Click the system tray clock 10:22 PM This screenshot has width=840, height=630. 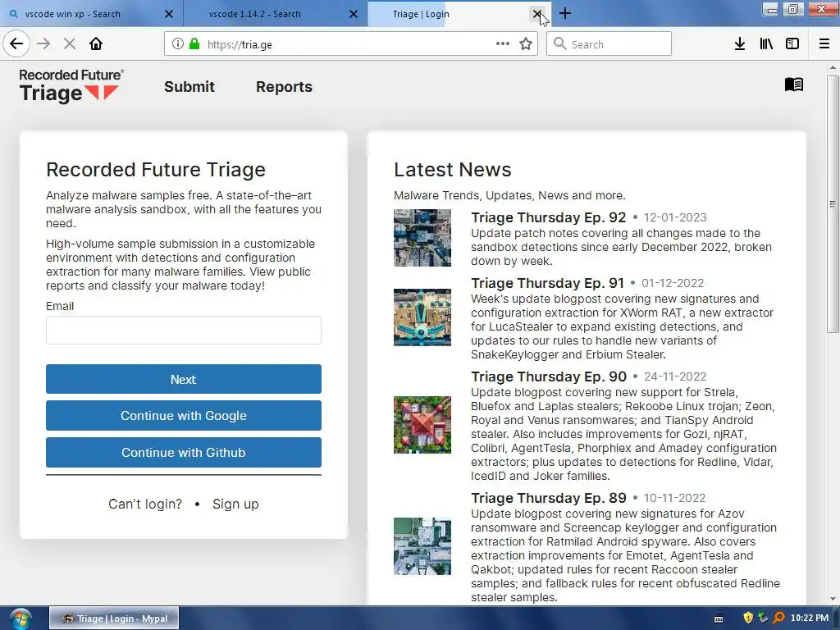(809, 618)
